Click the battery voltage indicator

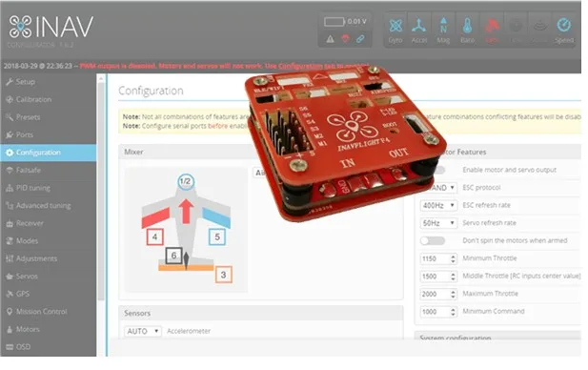coord(345,21)
